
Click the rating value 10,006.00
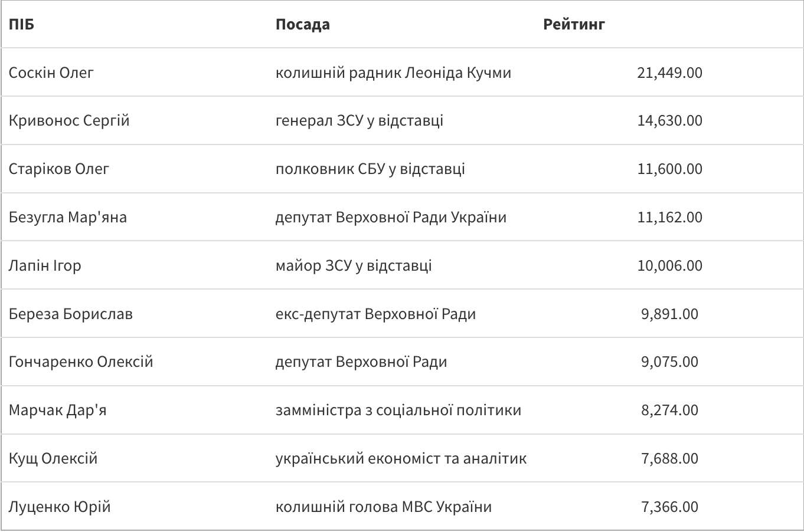669,266
